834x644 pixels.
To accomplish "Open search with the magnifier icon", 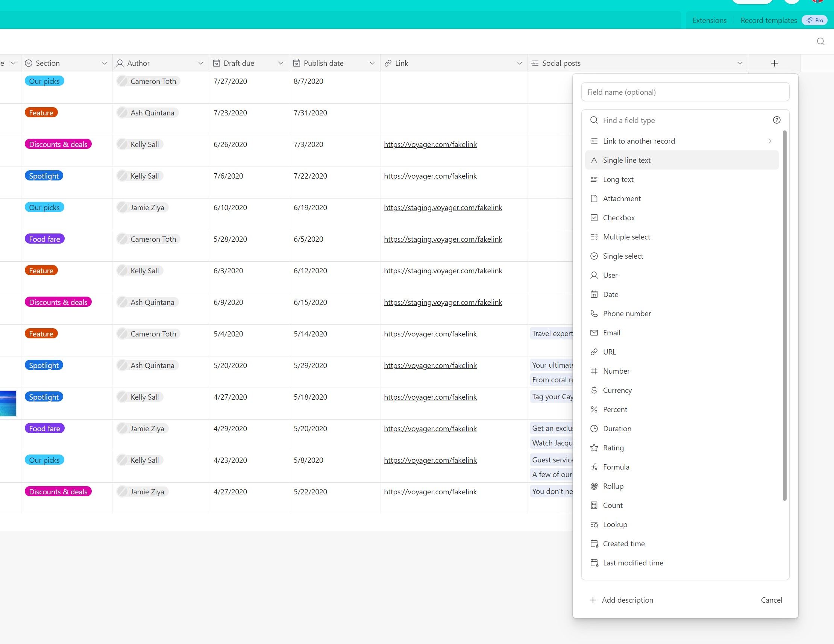I will click(x=820, y=41).
